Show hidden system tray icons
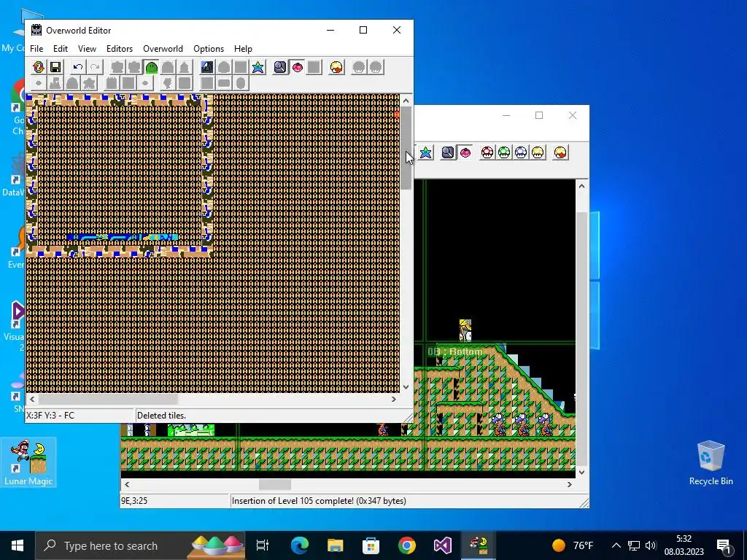Screen dimensions: 747x560 pyautogui.click(x=616, y=545)
